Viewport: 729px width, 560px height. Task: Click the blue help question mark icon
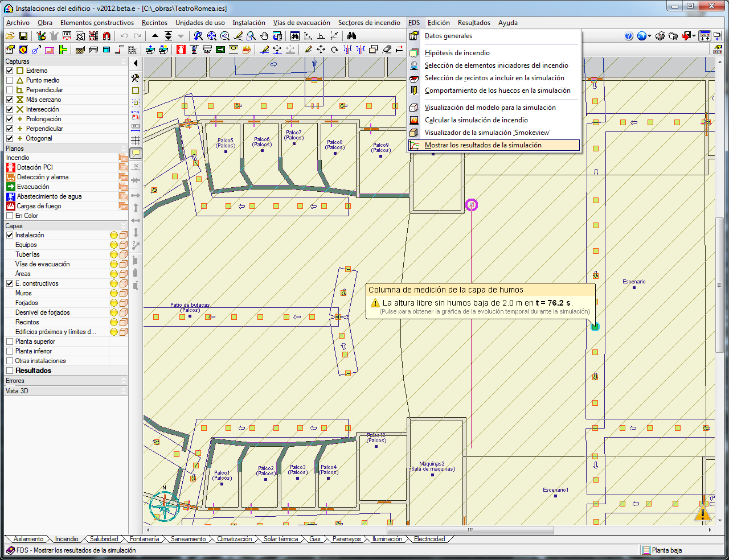(629, 36)
